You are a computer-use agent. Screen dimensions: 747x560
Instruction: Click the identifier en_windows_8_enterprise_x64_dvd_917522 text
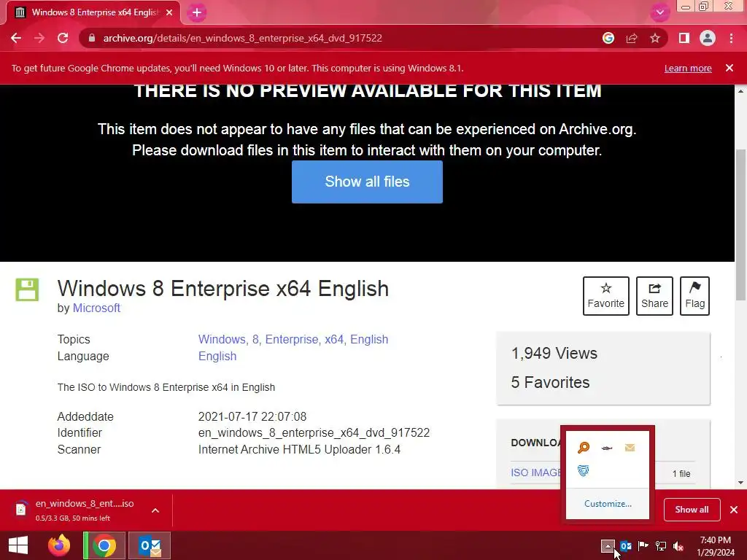pyautogui.click(x=314, y=433)
